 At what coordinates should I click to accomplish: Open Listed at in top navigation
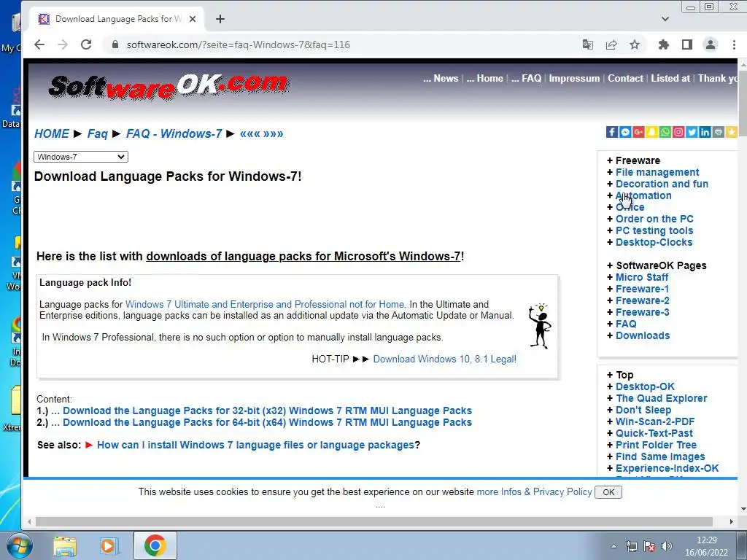coord(670,79)
